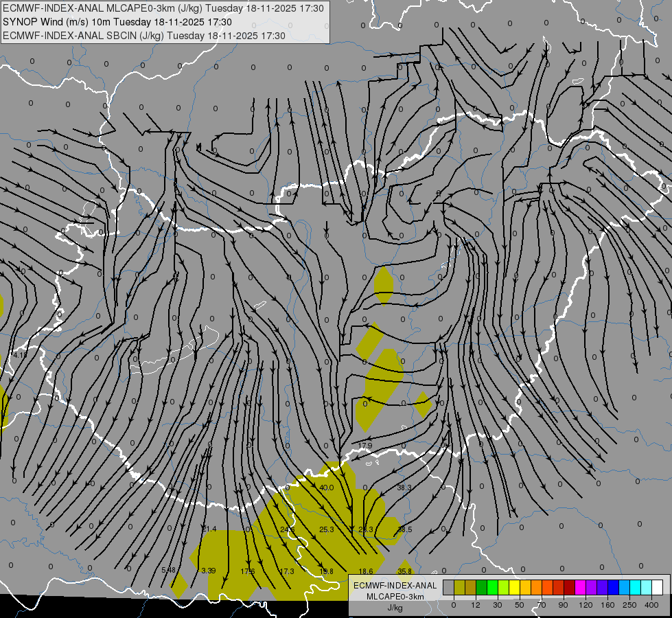Viewport: 672px width, 618px height.
Task: Select the pure yellow legend swatch
Action: click(514, 587)
